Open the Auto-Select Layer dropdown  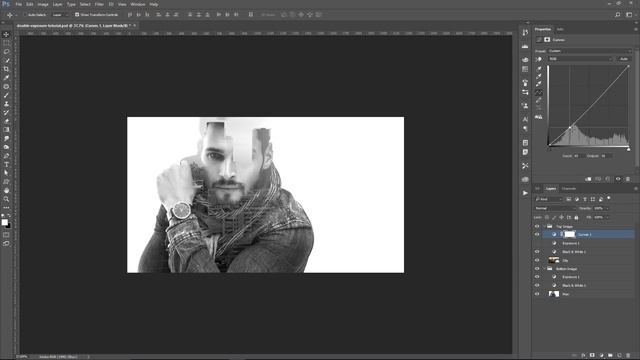pos(60,15)
